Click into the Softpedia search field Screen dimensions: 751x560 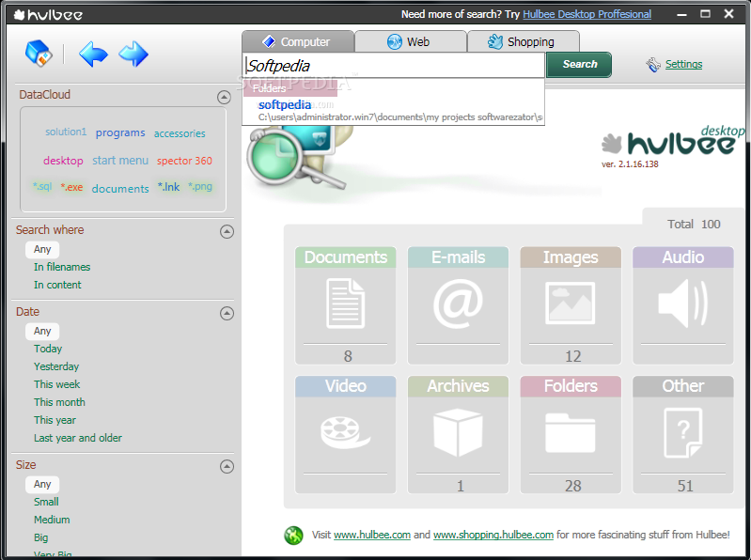pos(394,66)
